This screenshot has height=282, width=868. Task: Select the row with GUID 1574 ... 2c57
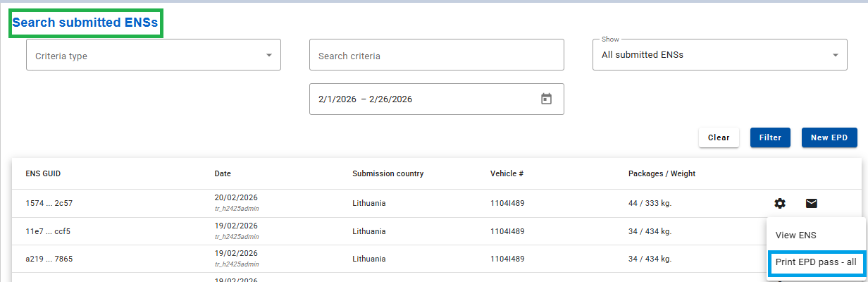[x=49, y=204]
